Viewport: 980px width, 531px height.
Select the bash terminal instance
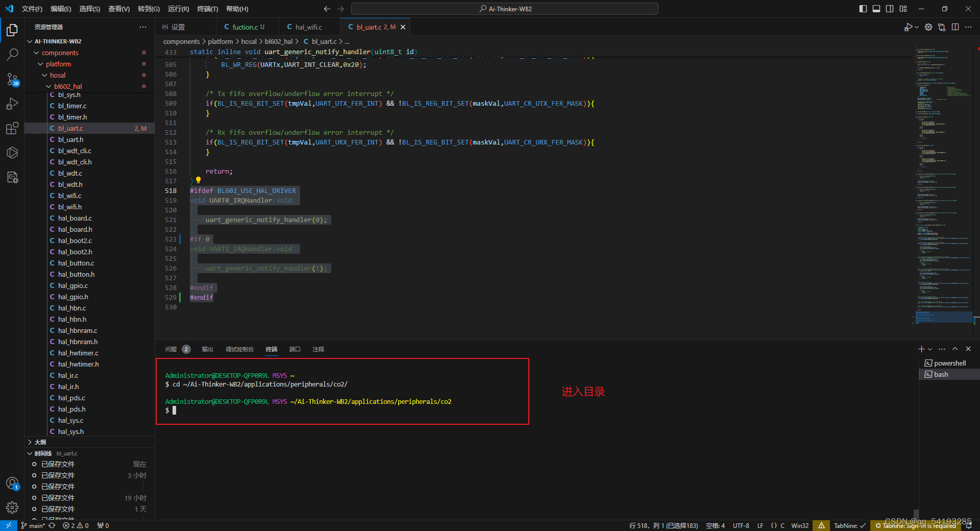pos(949,374)
